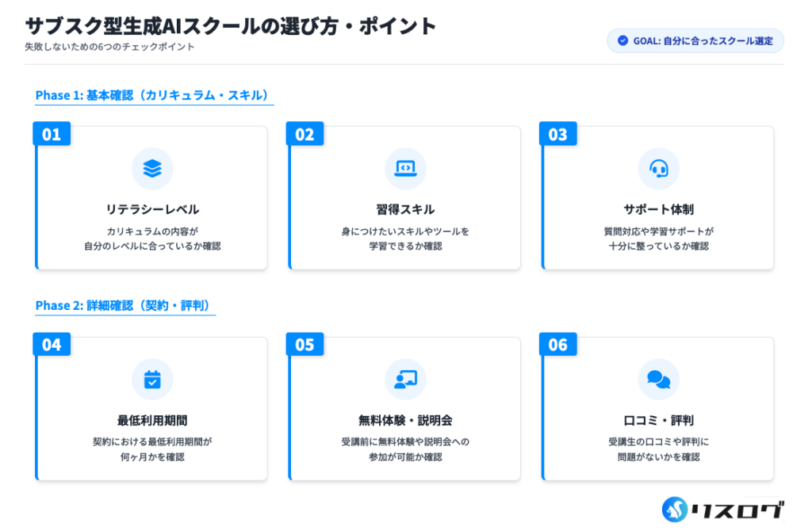Click the stacked layers icon for リテラシーレベル
The image size is (812, 531).
click(x=151, y=168)
